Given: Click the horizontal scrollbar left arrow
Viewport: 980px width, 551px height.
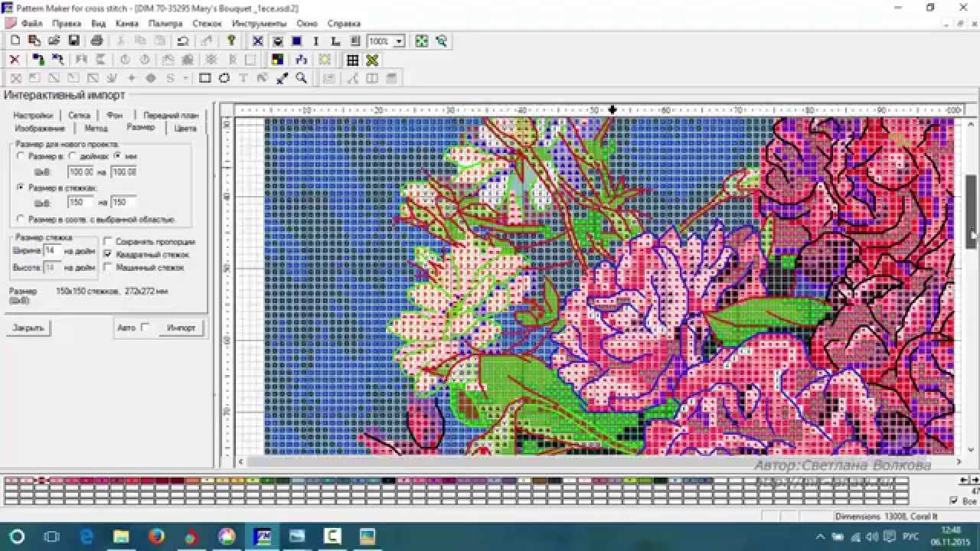Looking at the screenshot, I should click(x=241, y=461).
